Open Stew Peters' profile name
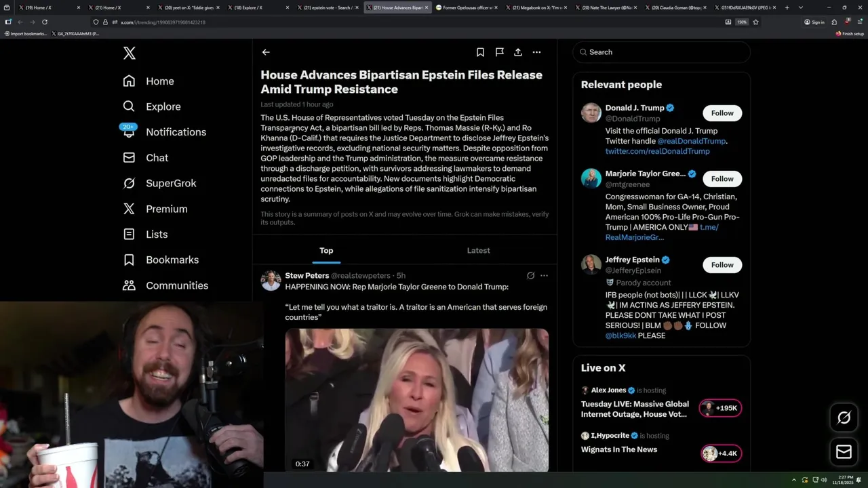This screenshot has height=488, width=868. 307,276
